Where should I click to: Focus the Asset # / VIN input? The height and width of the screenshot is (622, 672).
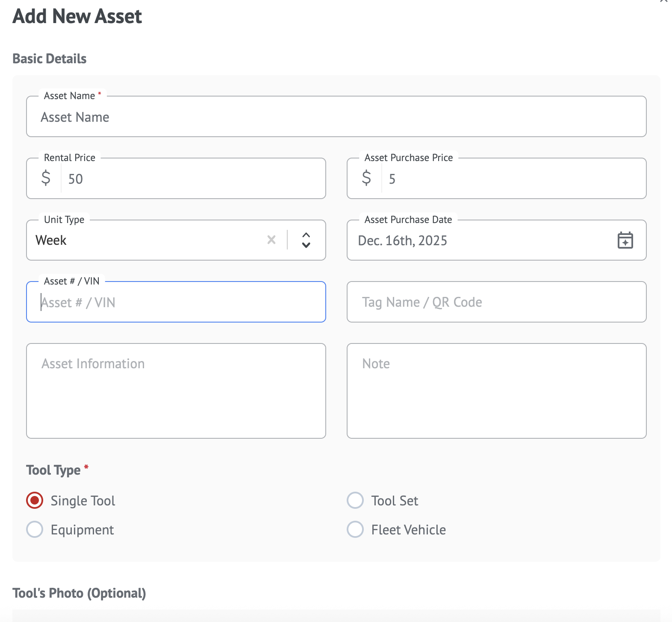point(176,302)
